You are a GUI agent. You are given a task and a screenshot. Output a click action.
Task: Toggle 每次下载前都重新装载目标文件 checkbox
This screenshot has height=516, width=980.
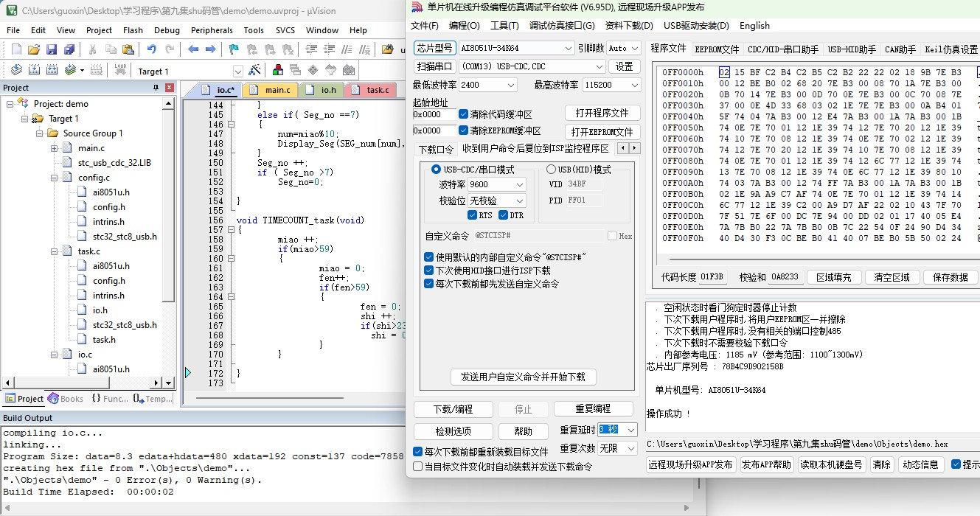pos(418,452)
